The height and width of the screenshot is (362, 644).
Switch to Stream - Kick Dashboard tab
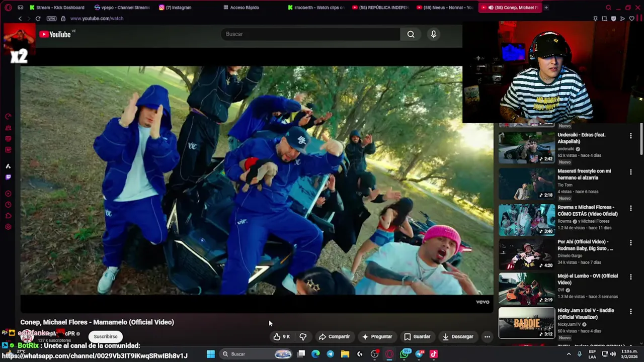[x=57, y=8]
